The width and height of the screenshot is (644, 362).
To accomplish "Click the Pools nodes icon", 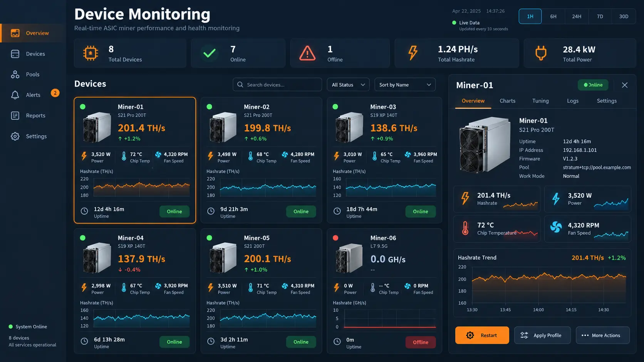I will click(15, 74).
